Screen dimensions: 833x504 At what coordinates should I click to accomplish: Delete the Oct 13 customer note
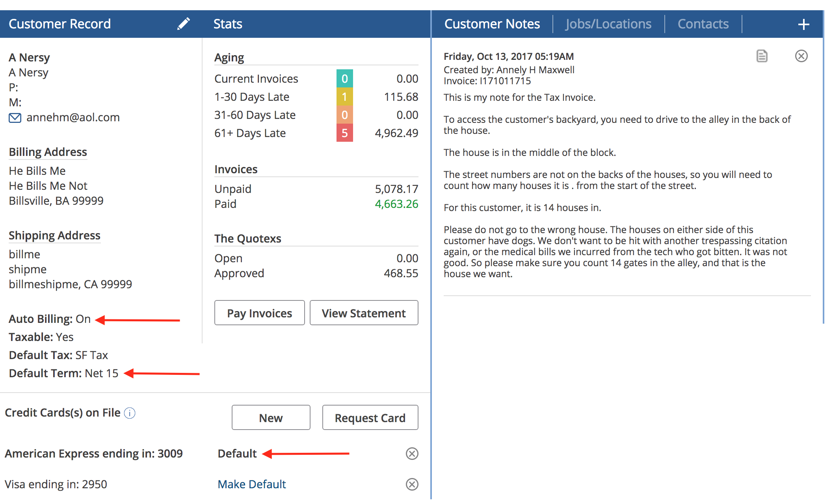(801, 56)
